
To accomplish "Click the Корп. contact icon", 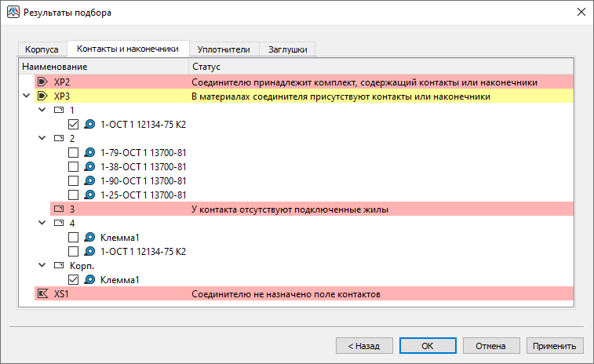I will point(58,266).
